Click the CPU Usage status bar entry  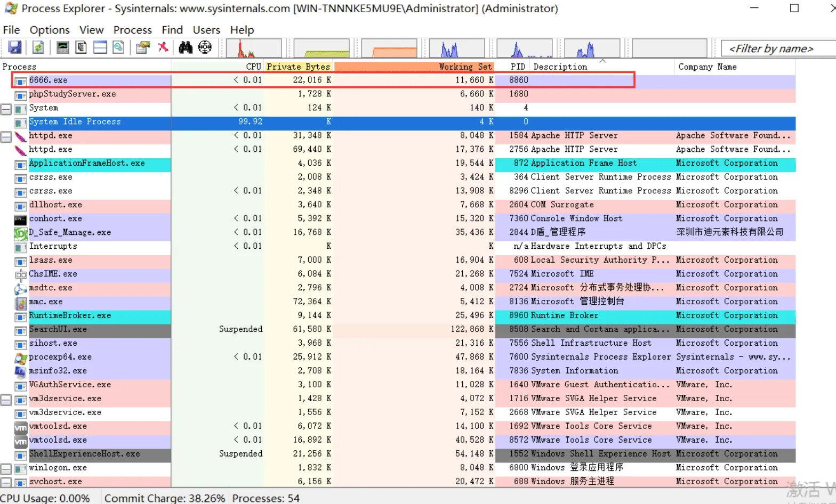[45, 498]
